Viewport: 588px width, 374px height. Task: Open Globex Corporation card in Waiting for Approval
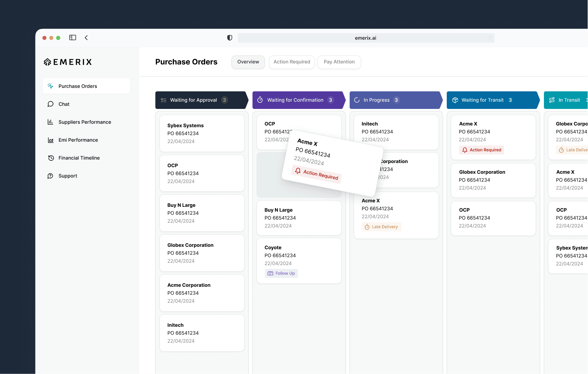tap(202, 253)
